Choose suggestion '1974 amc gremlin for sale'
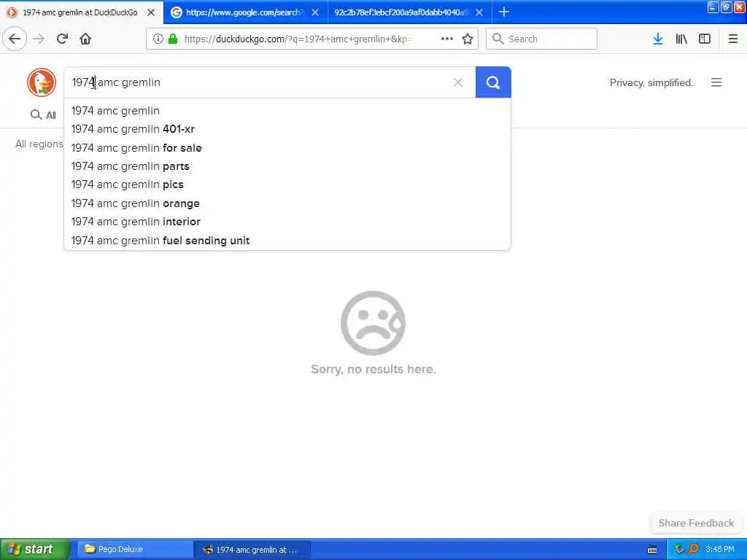 point(287,147)
